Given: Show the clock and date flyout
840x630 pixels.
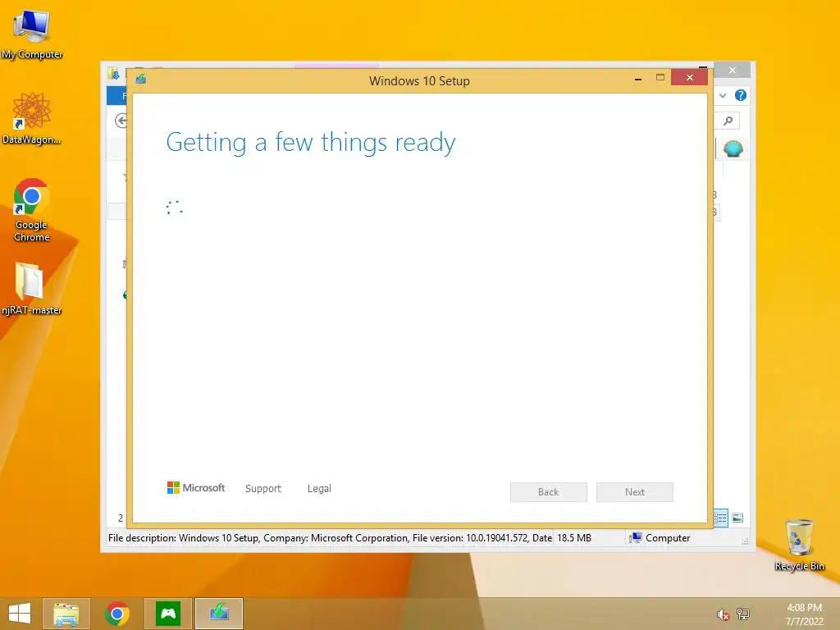Looking at the screenshot, I should 804,614.
